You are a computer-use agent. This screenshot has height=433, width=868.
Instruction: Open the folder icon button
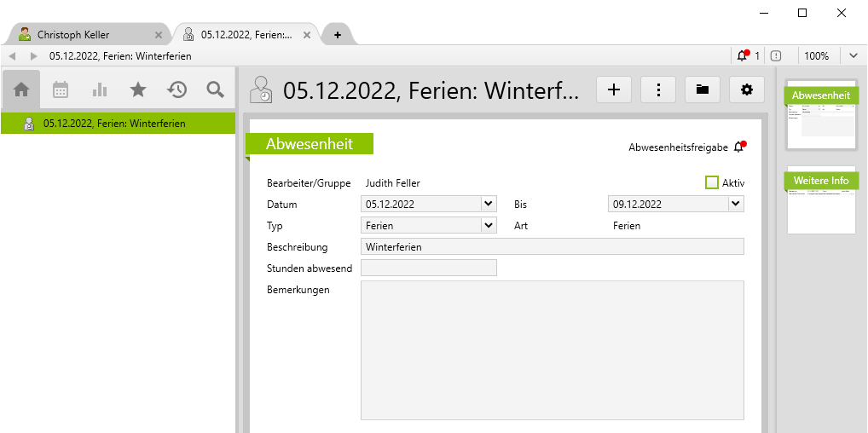(703, 89)
